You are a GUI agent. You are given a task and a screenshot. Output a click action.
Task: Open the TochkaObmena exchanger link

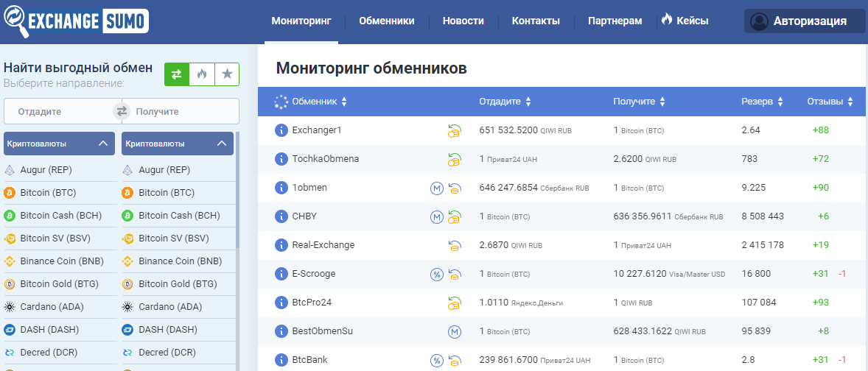pyautogui.click(x=325, y=159)
